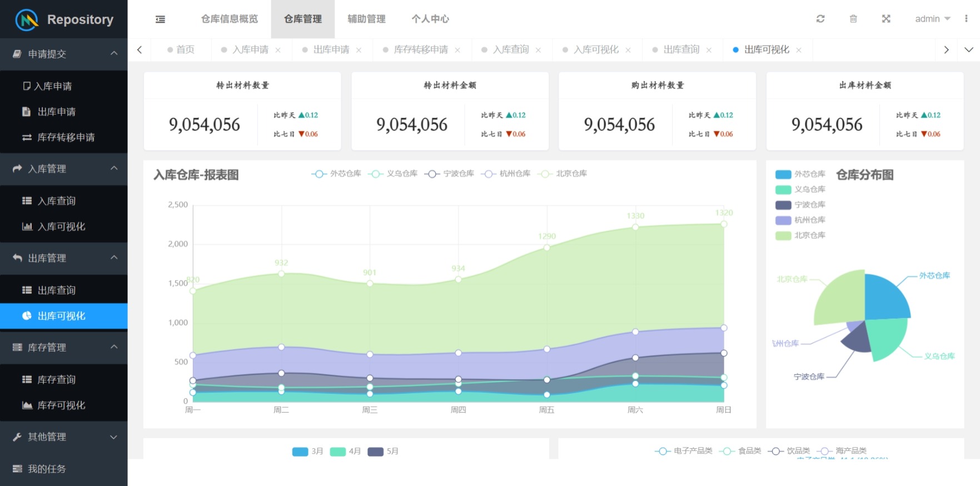
Task: Close the 出库申请 tab
Action: [359, 50]
